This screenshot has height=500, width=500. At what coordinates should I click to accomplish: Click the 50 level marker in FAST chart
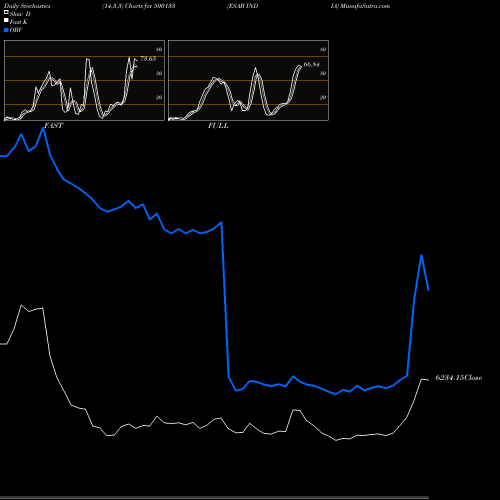pos(159,73)
